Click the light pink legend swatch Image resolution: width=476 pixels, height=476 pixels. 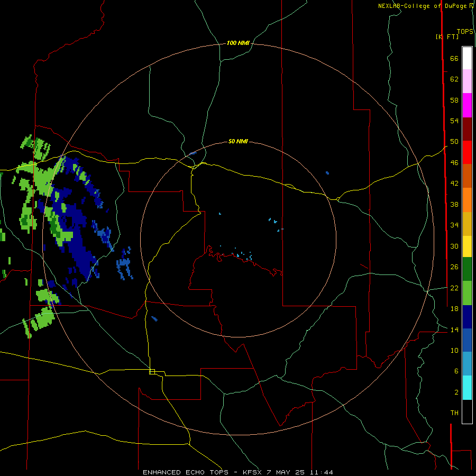pyautogui.click(x=467, y=81)
